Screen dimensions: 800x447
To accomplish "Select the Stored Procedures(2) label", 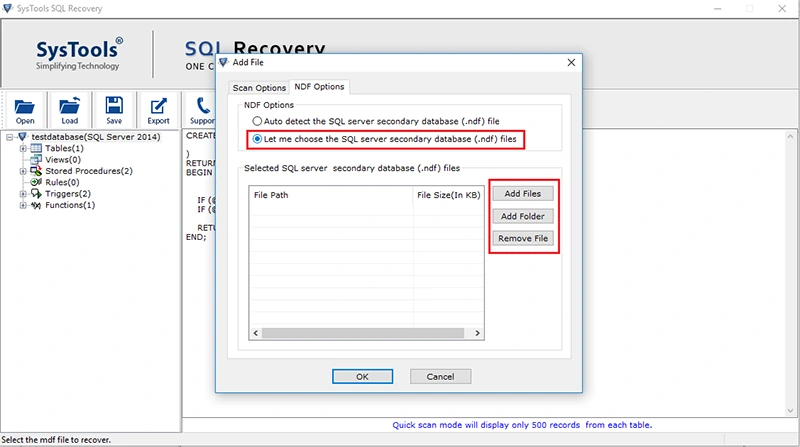I will (x=89, y=171).
